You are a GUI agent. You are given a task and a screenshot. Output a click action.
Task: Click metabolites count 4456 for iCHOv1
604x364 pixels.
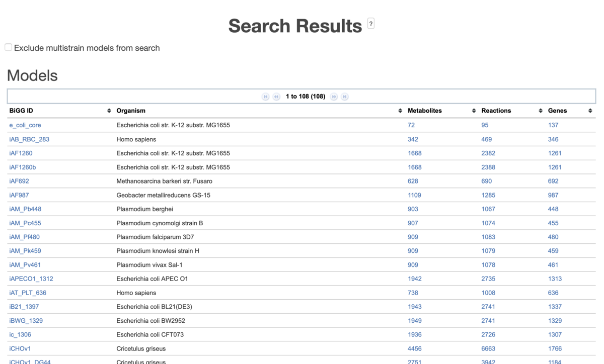tap(415, 348)
